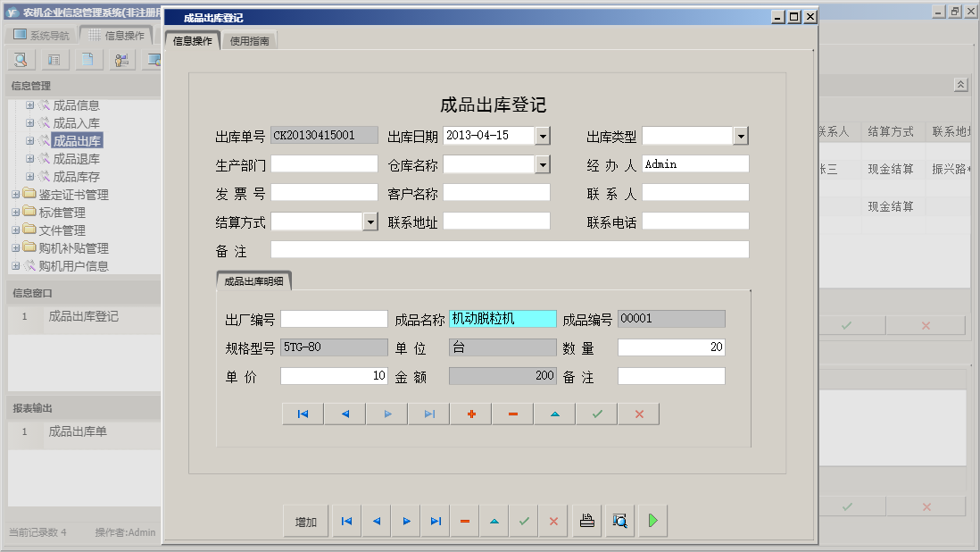The image size is (980, 552).
Task: Click the 增加 button
Action: tap(305, 520)
